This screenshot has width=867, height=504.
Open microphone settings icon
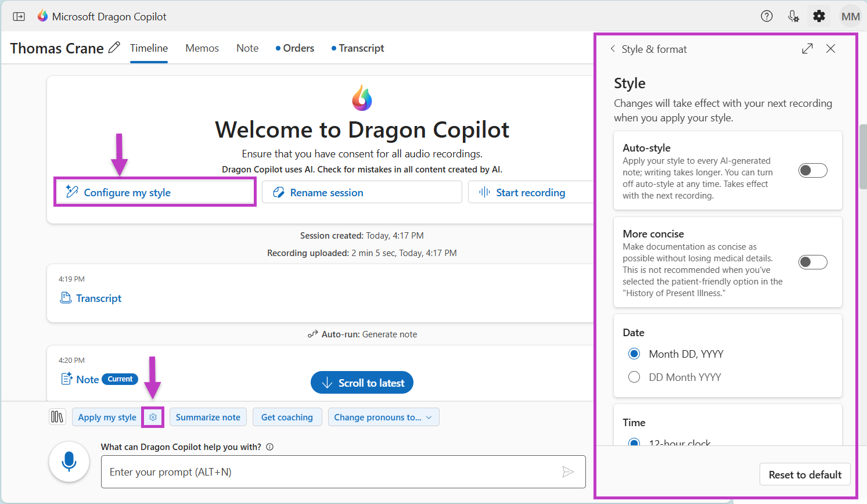coord(793,16)
